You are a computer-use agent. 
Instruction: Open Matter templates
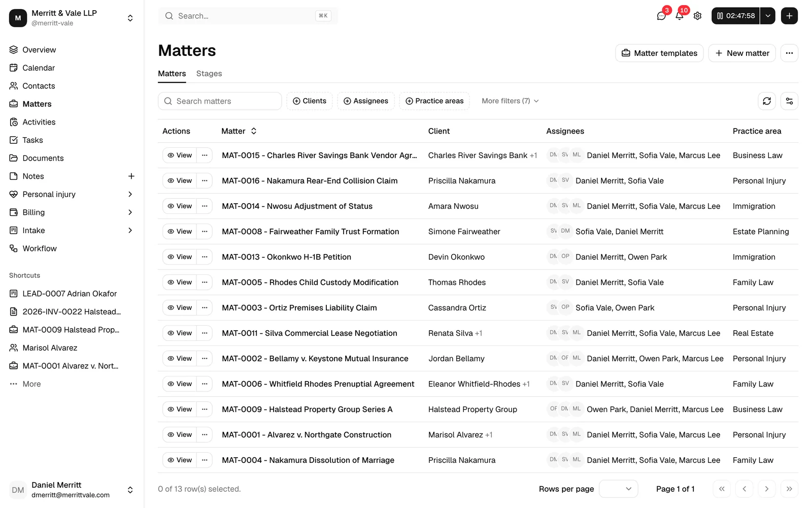pos(659,53)
